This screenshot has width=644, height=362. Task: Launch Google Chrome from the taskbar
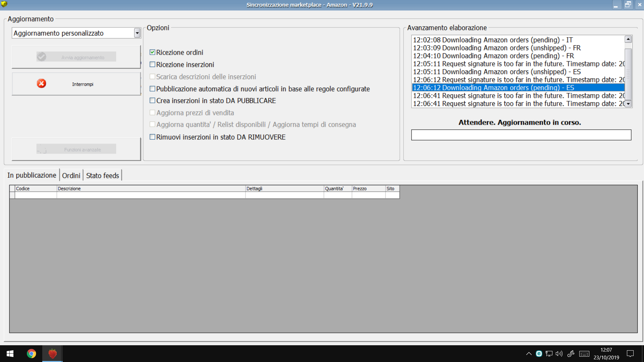32,354
